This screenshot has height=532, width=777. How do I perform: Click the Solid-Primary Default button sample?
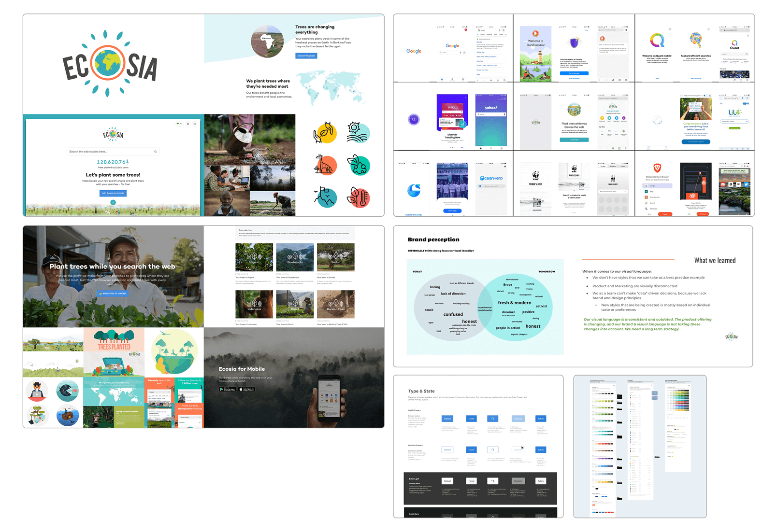tap(447, 419)
